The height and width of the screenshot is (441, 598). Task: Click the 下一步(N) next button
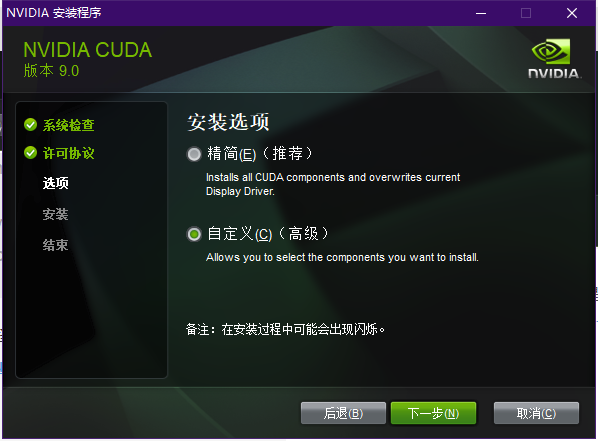[433, 413]
